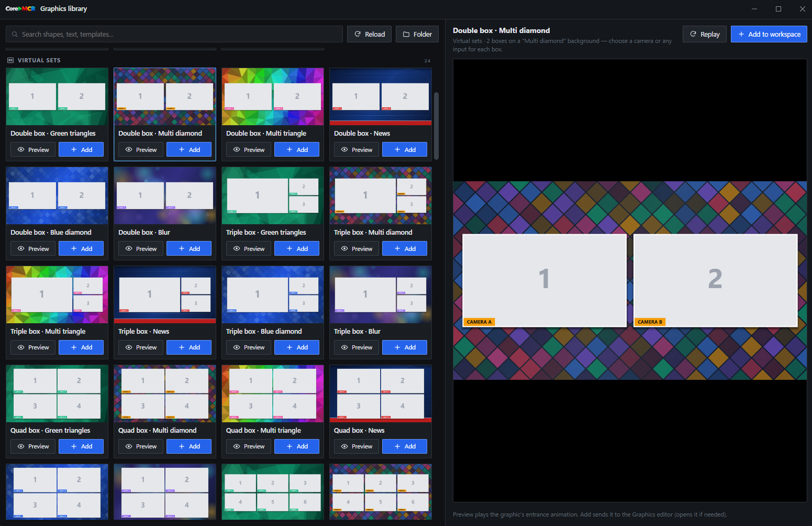Add Double box · News
Screen dimensions: 812x526
click(405, 150)
